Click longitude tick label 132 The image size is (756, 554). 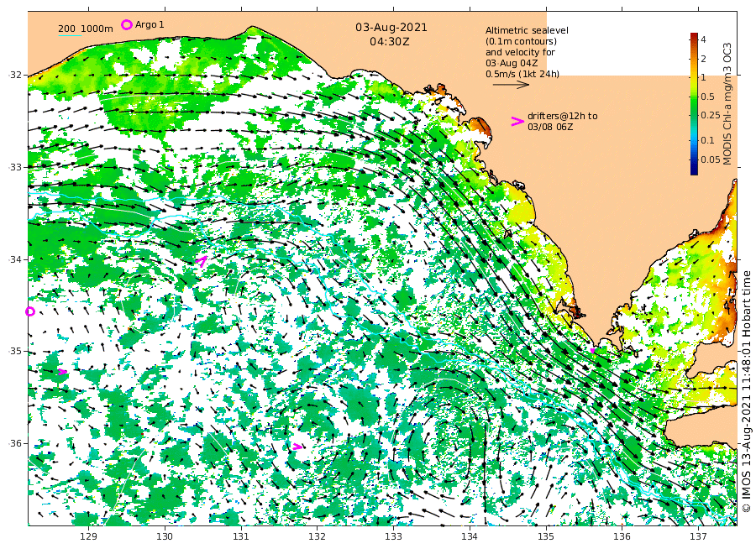318,536
